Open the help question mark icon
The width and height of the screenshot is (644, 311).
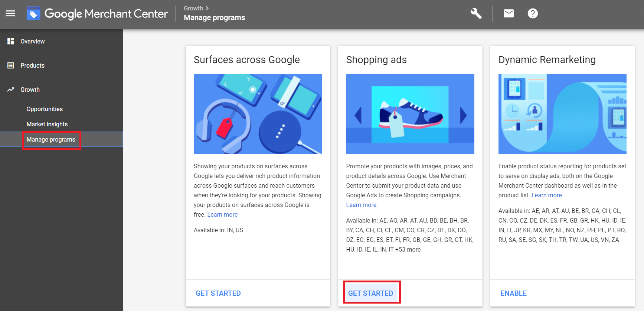point(533,14)
